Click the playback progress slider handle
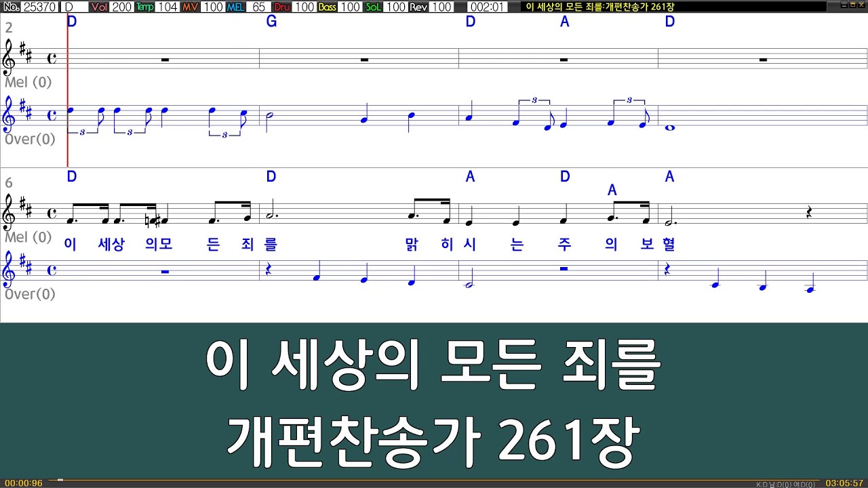 click(60, 481)
